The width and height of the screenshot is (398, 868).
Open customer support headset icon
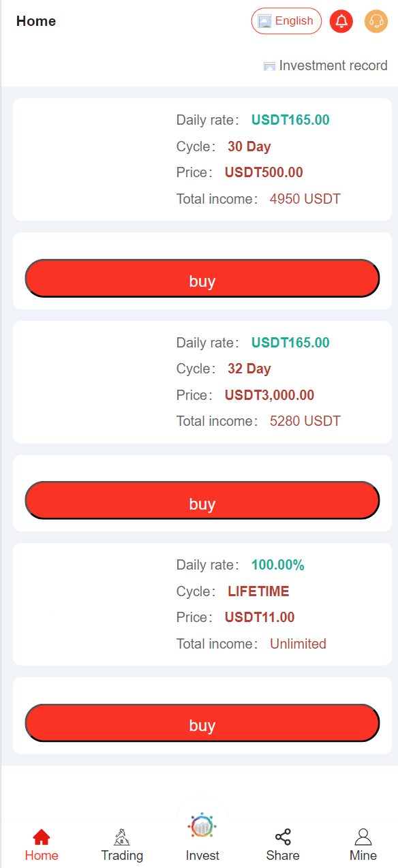coord(376,21)
